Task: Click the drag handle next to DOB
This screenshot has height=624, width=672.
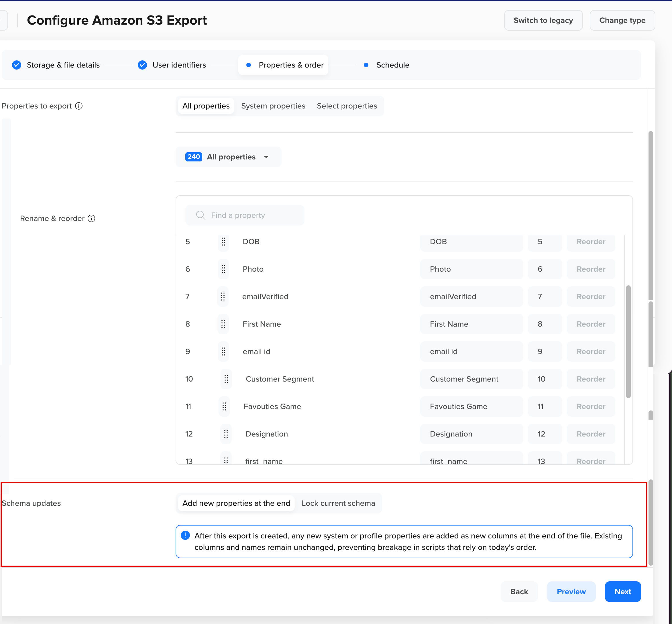Action: click(x=223, y=241)
